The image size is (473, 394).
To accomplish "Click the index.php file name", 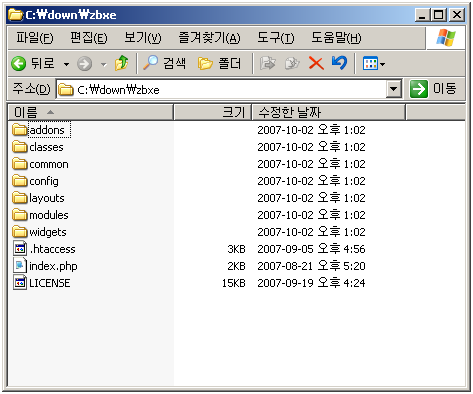I will pyautogui.click(x=53, y=266).
